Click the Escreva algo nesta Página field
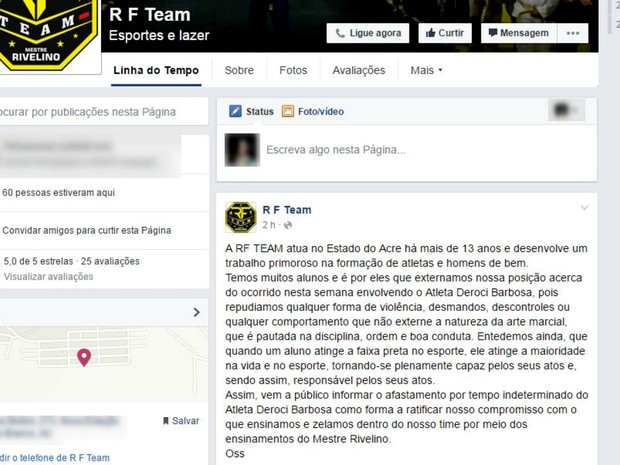 pos(429,150)
